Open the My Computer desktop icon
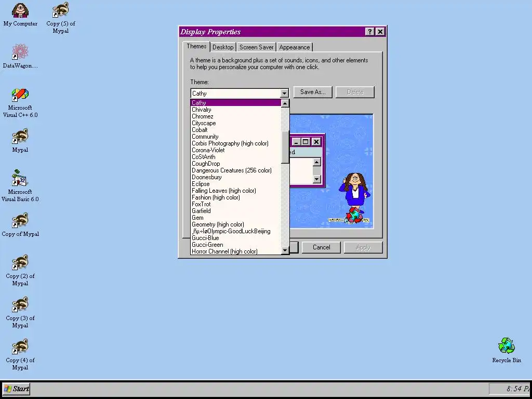 pos(20,15)
